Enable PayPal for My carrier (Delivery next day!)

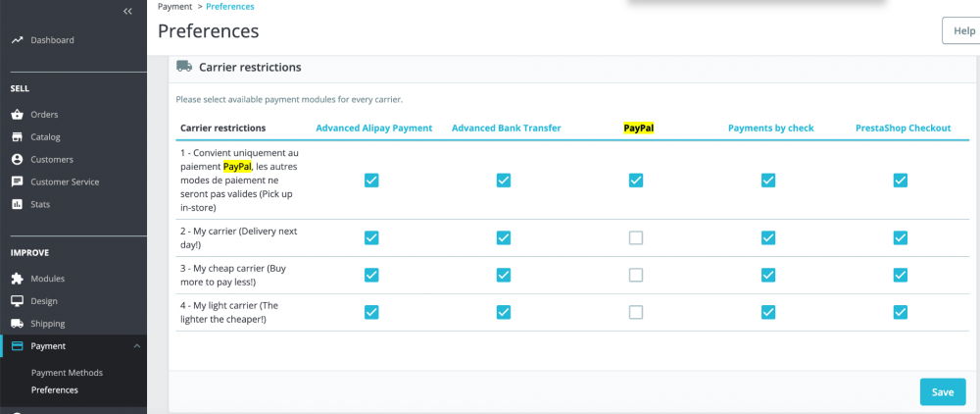pos(636,237)
